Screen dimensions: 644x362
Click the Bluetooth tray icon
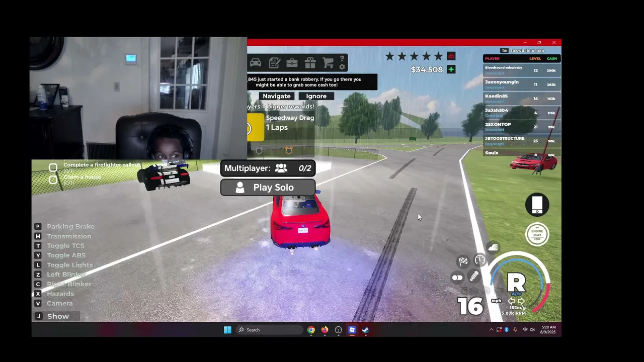point(507,330)
